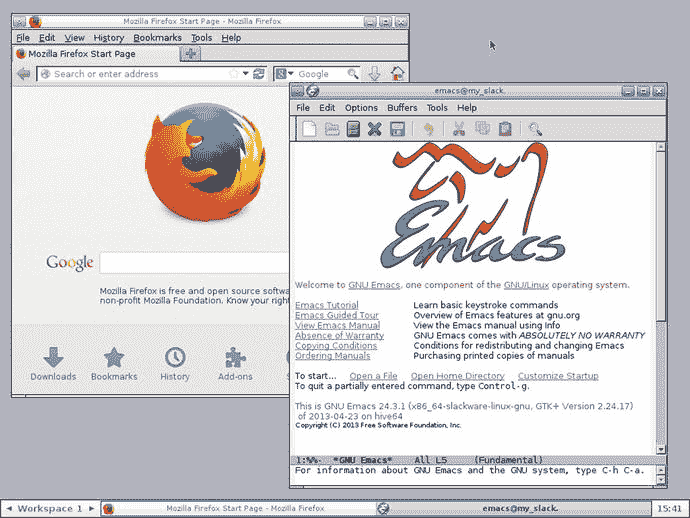This screenshot has width=690, height=518.
Task: Open Emacs Edit menu
Action: (x=327, y=108)
